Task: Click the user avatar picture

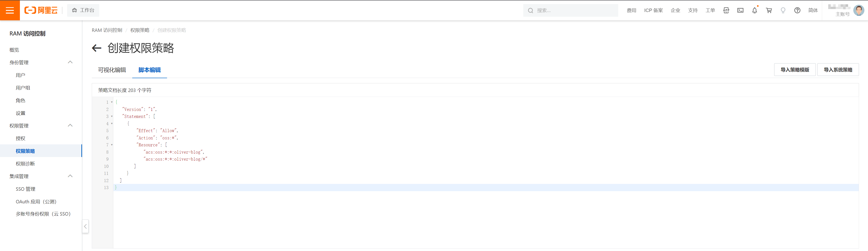Action: [x=858, y=10]
